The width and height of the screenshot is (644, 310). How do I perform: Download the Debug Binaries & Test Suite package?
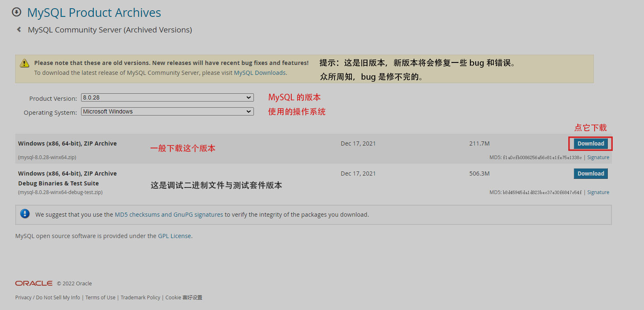coord(590,173)
